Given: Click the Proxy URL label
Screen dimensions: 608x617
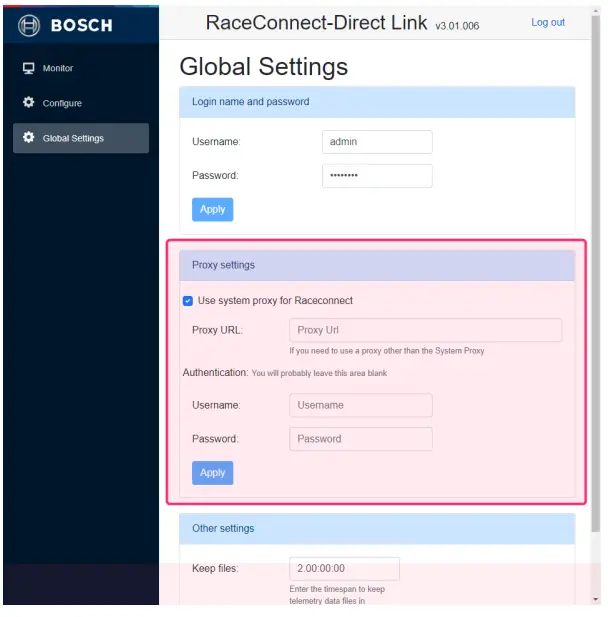Looking at the screenshot, I should point(217,330).
